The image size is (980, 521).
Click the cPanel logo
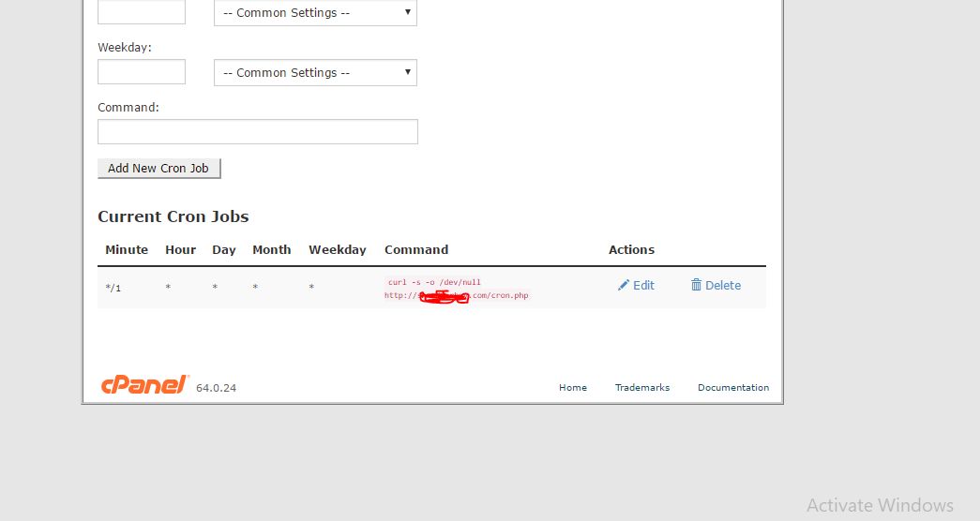pos(145,385)
